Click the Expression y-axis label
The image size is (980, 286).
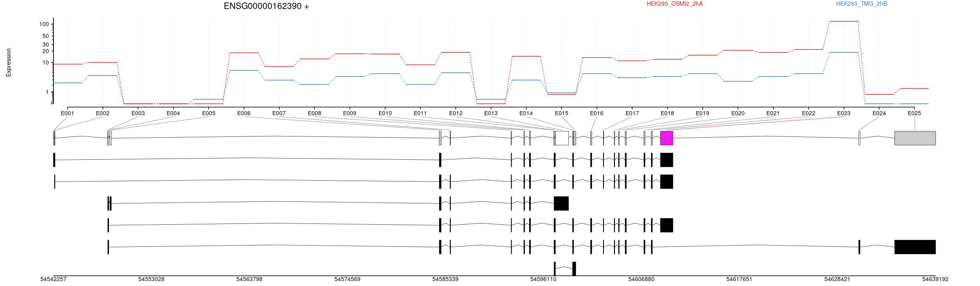[x=9, y=63]
